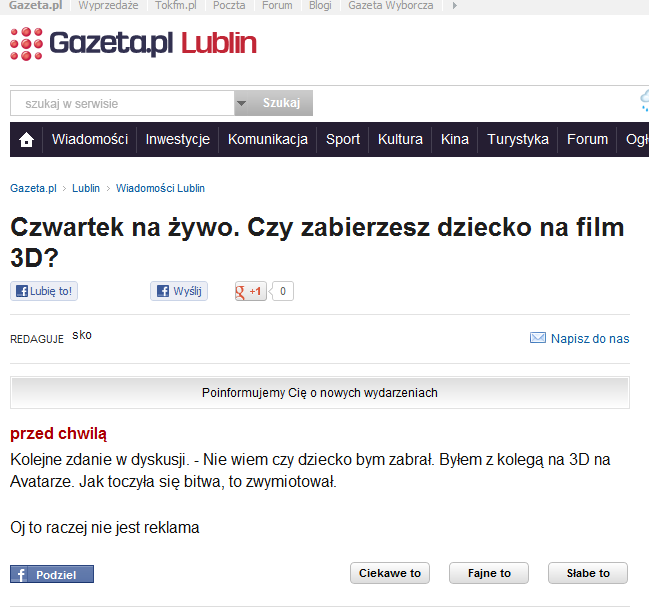Viewport: 649px width, 607px height.
Task: Share the post via Facebook 'Podziel'
Action: [x=52, y=574]
